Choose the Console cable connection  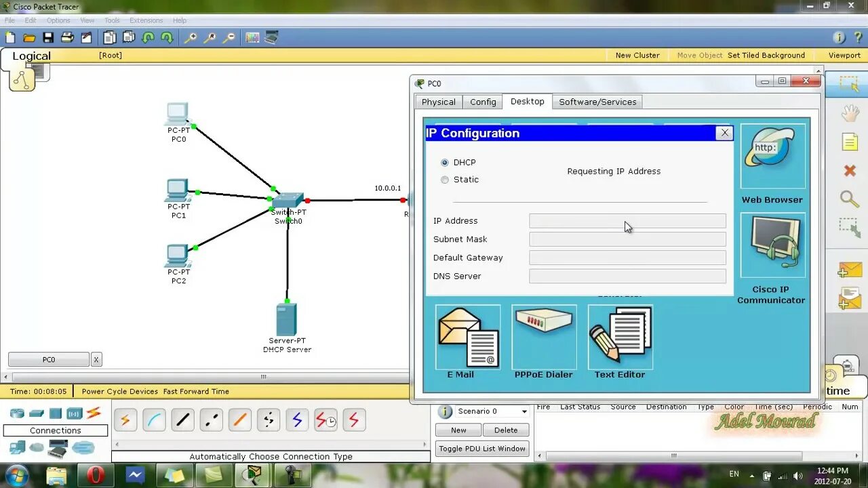(x=154, y=420)
